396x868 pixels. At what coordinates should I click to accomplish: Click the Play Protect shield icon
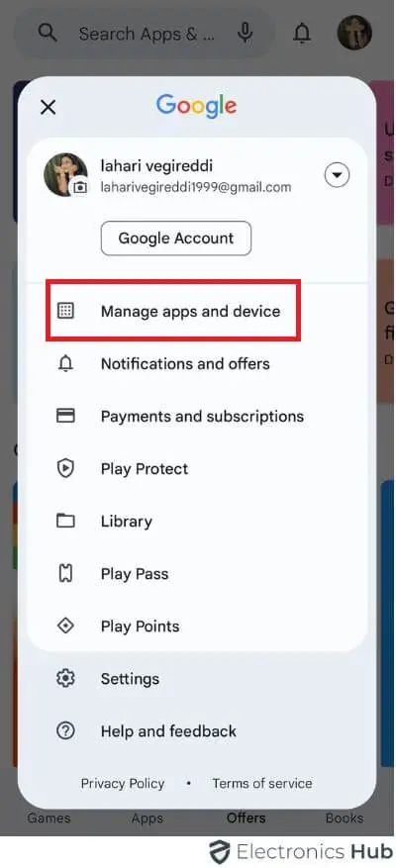click(x=65, y=468)
